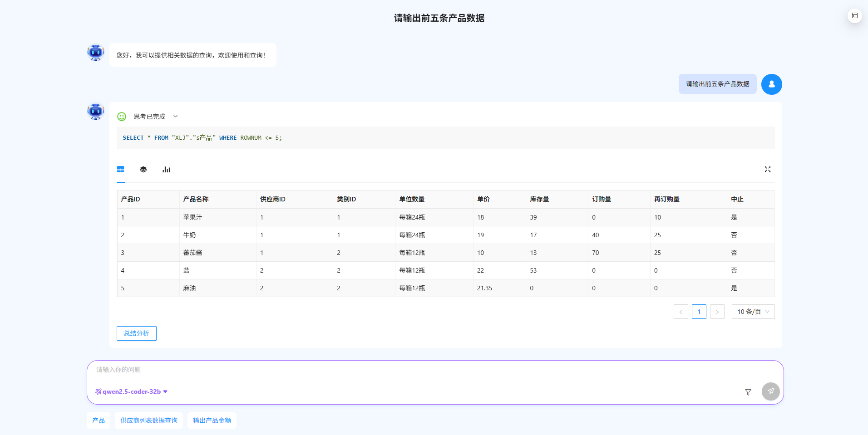The width and height of the screenshot is (868, 435).
Task: Open the filter funnel icon
Action: click(x=748, y=392)
